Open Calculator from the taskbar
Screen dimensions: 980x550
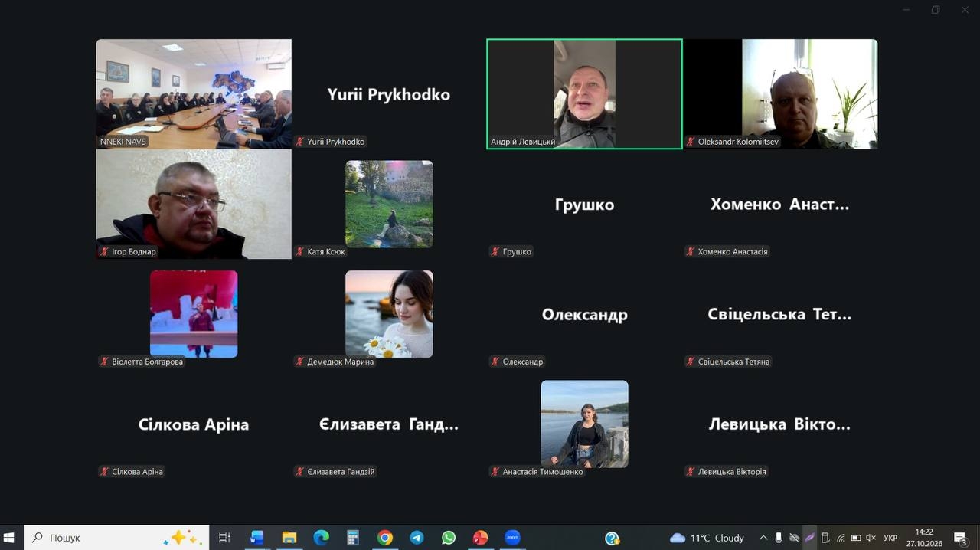pyautogui.click(x=353, y=538)
